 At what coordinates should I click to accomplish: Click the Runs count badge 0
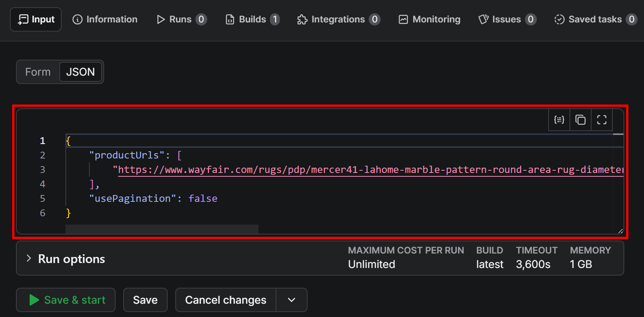tap(201, 19)
